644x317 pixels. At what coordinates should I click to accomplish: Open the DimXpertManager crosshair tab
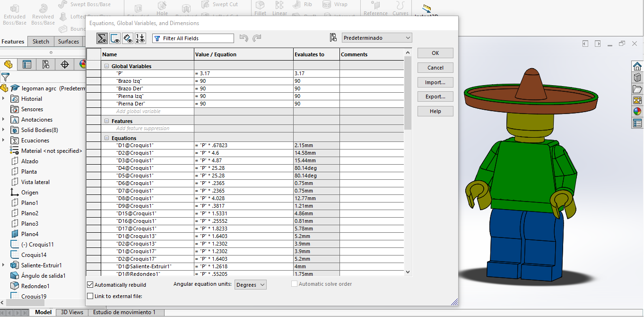click(x=65, y=64)
